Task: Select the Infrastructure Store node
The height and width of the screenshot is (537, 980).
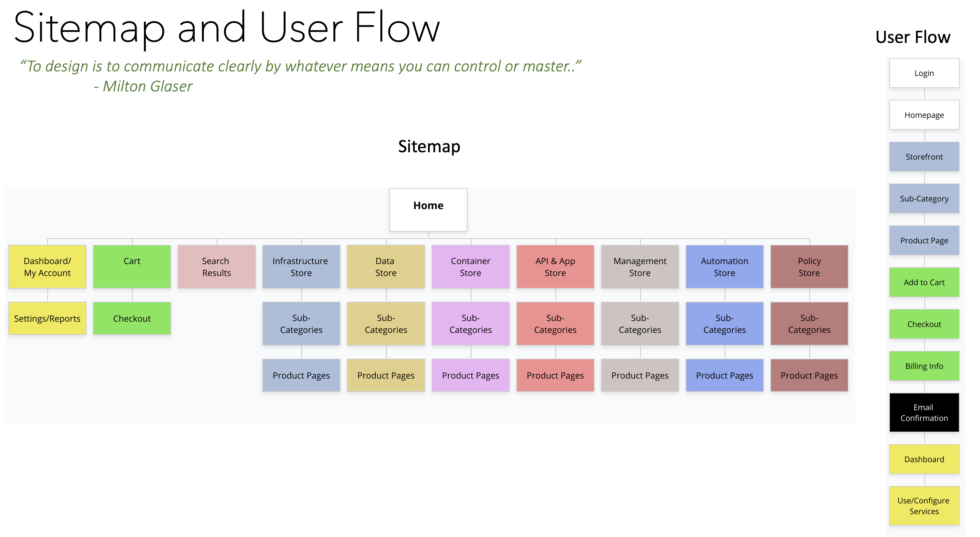Action: (x=301, y=267)
